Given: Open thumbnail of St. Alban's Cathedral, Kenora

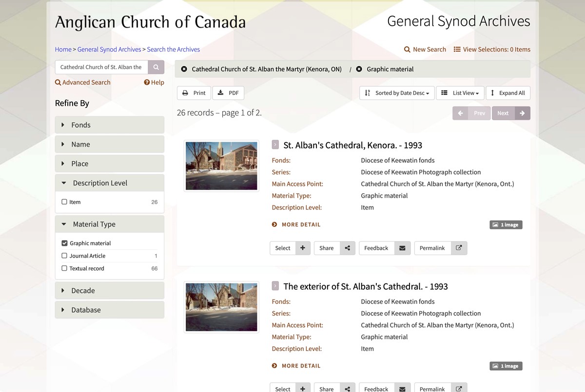Looking at the screenshot, I should (x=221, y=166).
